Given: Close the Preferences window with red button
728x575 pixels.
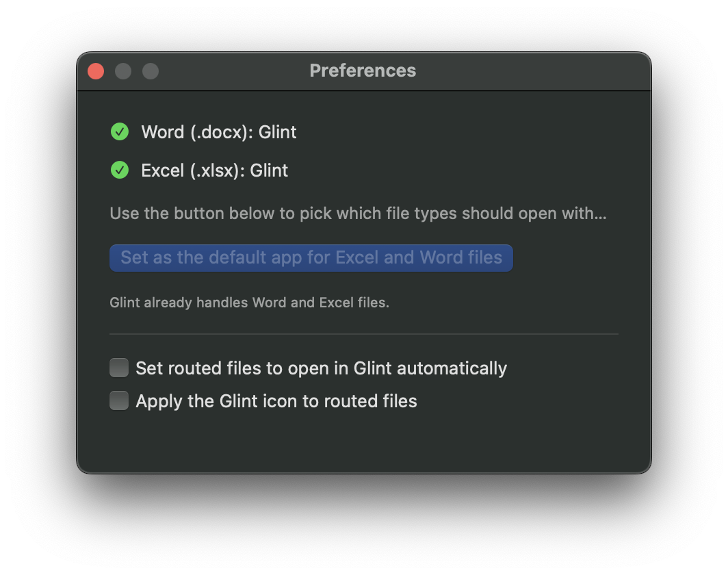Looking at the screenshot, I should tap(96, 71).
